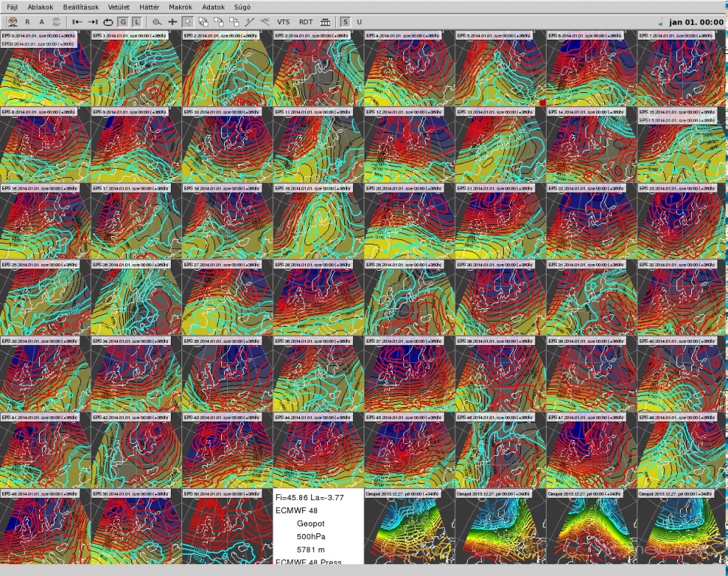Open the Fájl menu
The width and height of the screenshot is (728, 576).
pos(13,7)
